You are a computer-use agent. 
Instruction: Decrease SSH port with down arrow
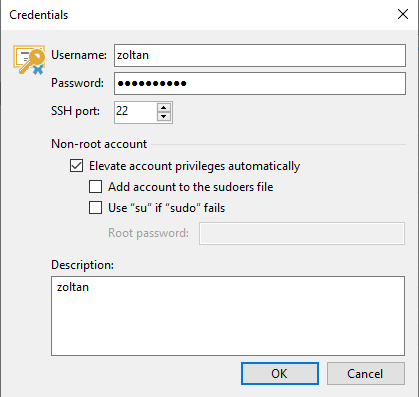point(164,117)
